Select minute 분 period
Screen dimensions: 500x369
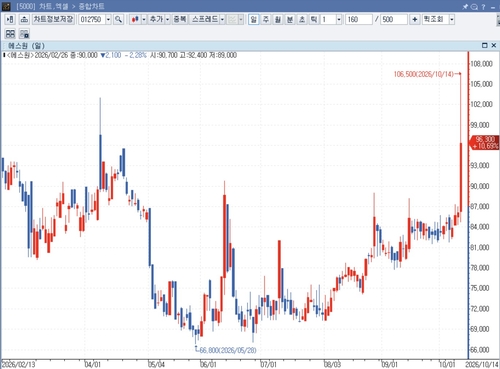[x=290, y=19]
